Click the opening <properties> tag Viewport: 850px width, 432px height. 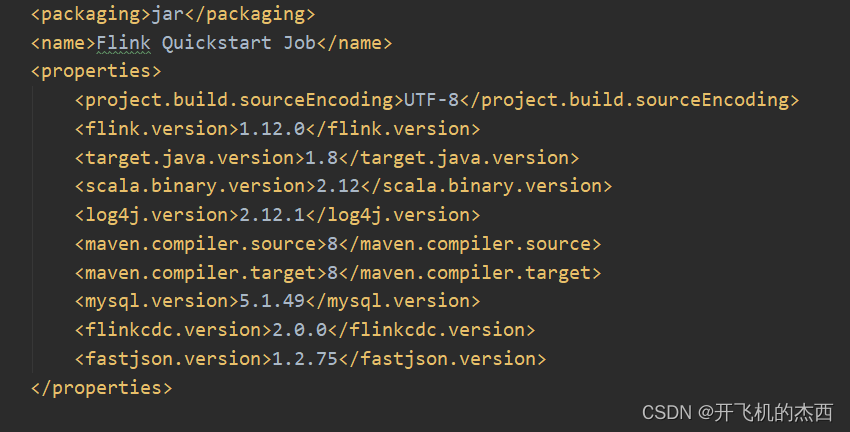click(96, 71)
